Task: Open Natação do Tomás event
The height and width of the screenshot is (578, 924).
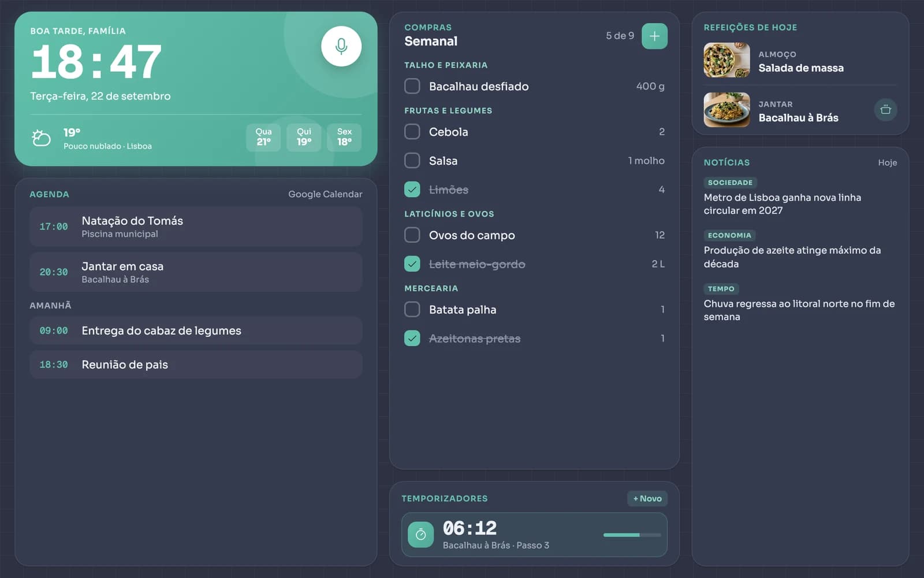Action: coord(196,227)
